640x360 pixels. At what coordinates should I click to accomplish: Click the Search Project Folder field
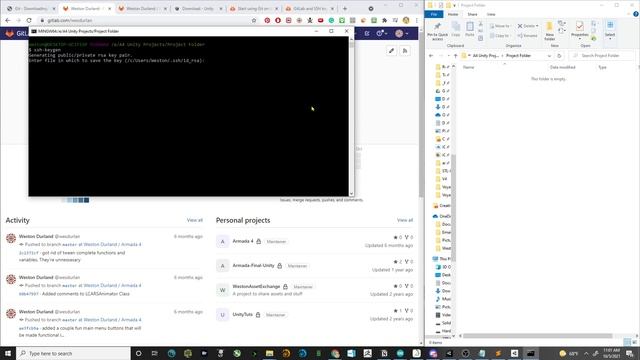[602, 56]
